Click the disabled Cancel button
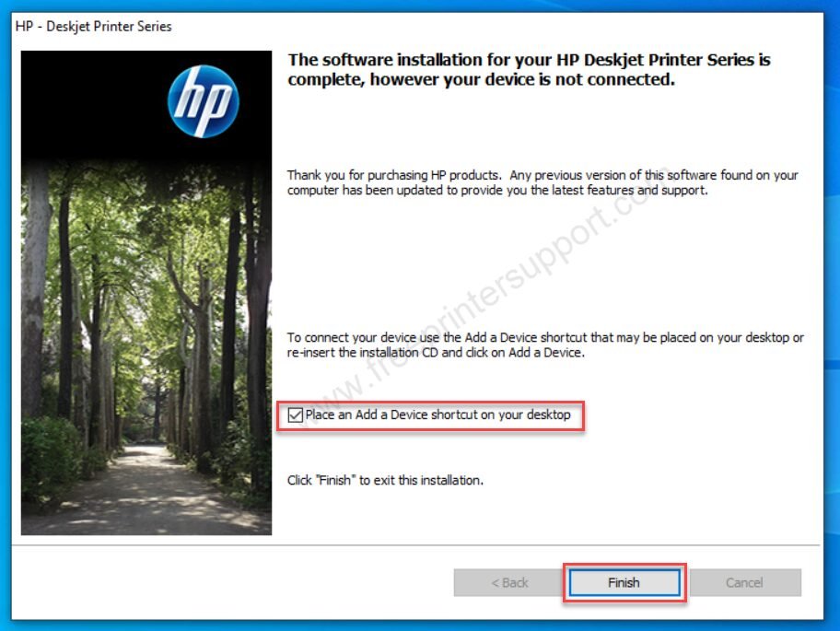Viewport: 840px width, 631px height. click(x=744, y=582)
